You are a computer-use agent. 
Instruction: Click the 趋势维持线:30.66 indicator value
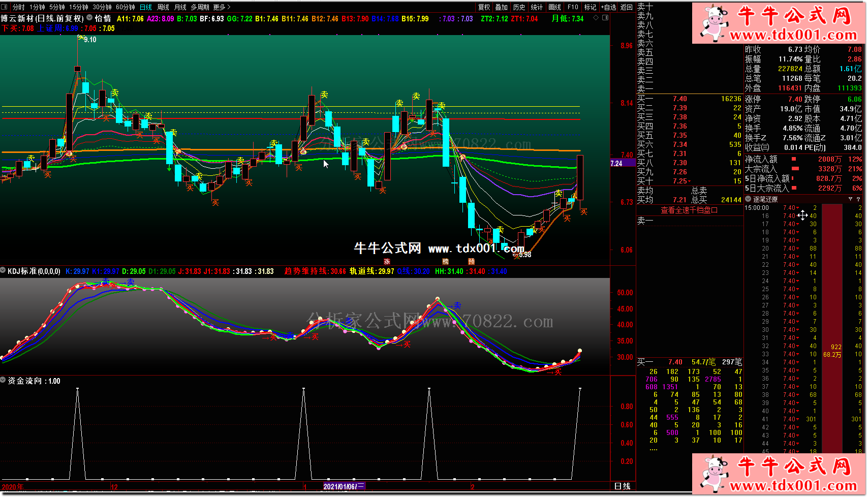click(315, 271)
